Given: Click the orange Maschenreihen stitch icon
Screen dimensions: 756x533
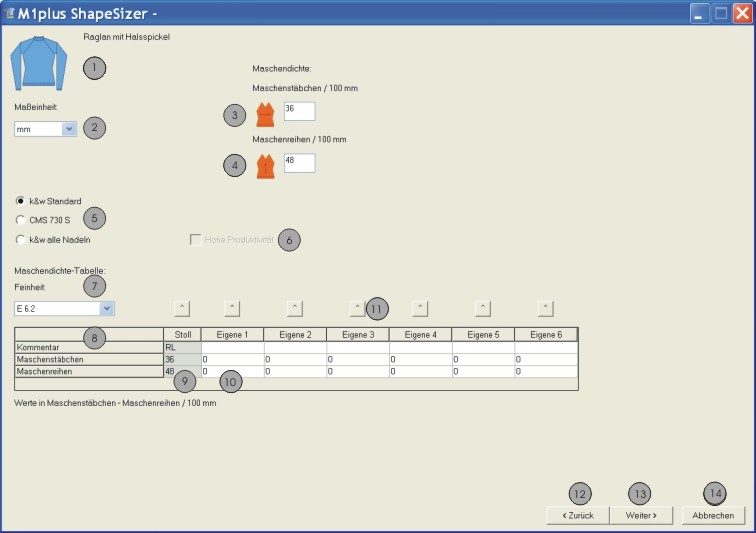Looking at the screenshot, I should click(x=265, y=165).
